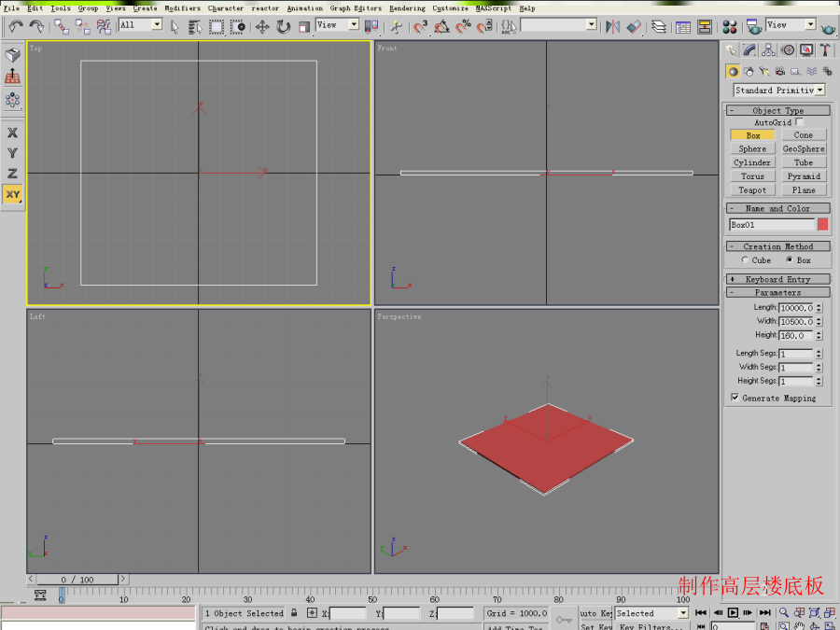The width and height of the screenshot is (840, 630).
Task: Click the Mirror tool icon
Action: [612, 26]
